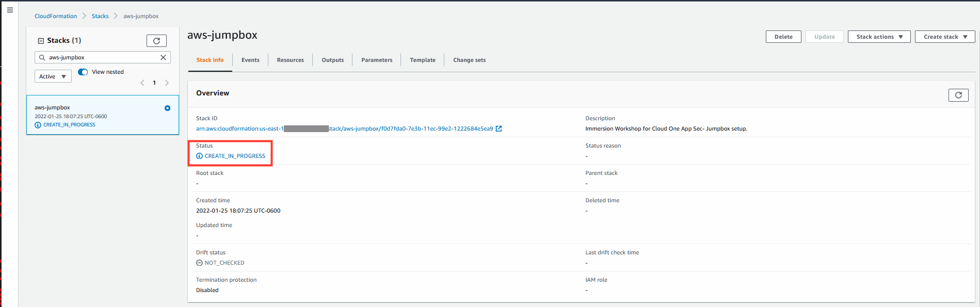This screenshot has height=307, width=980.
Task: Click the stack list timestamp 2022-01-25 18:07:25
Action: click(x=71, y=117)
